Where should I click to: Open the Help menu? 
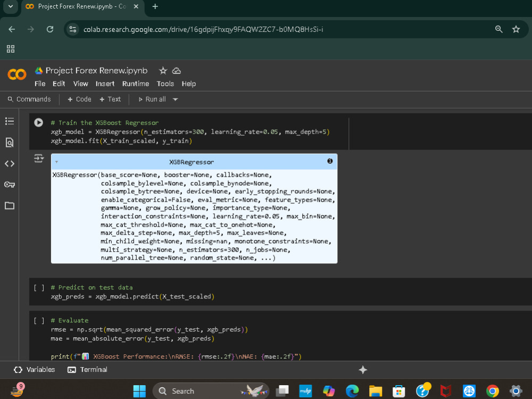click(189, 84)
